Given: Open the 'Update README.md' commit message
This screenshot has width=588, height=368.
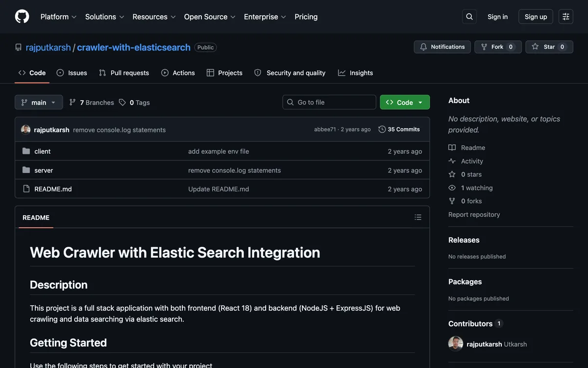Looking at the screenshot, I should (x=219, y=189).
